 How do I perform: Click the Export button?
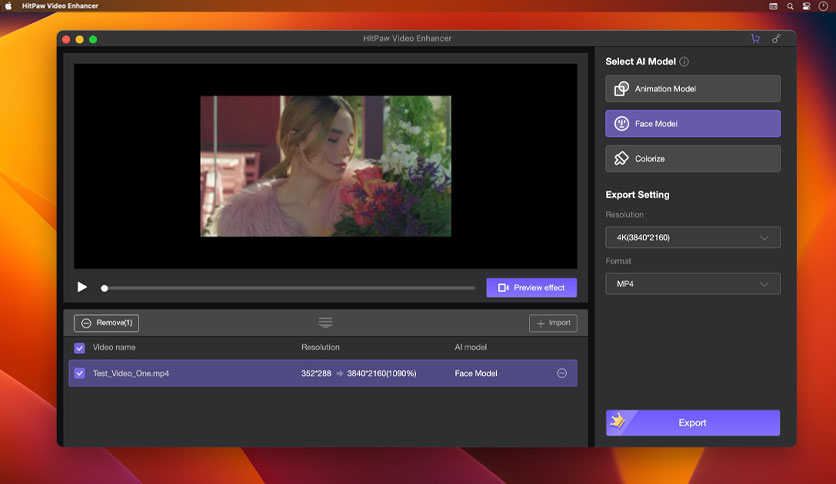coord(693,423)
